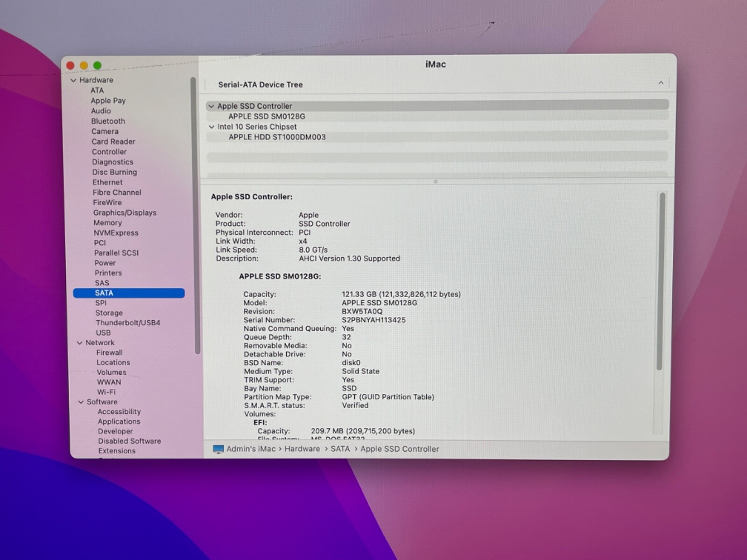This screenshot has width=747, height=560.
Task: Select Diagnostics in the sidebar
Action: click(113, 162)
